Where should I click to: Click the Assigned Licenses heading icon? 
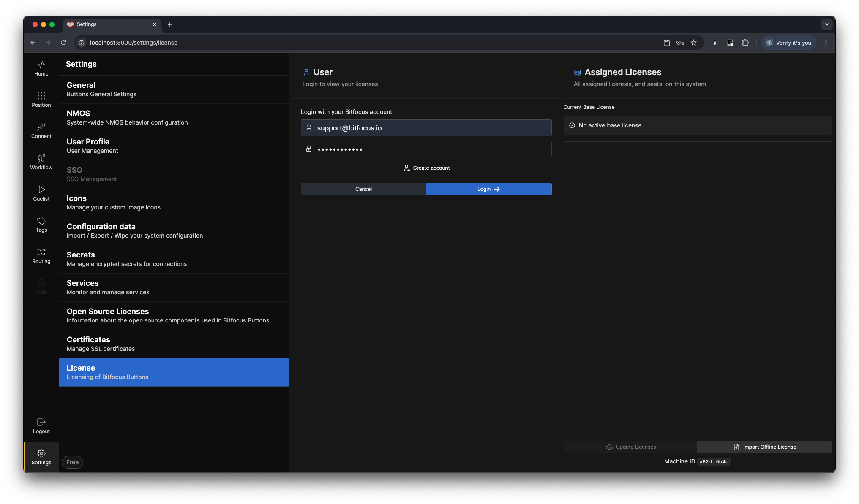[x=578, y=73]
